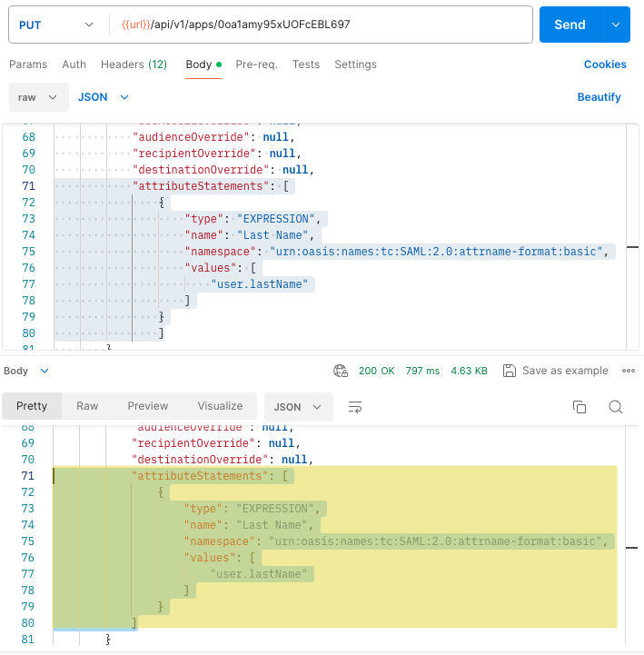Click the blue Send button

click(x=570, y=25)
